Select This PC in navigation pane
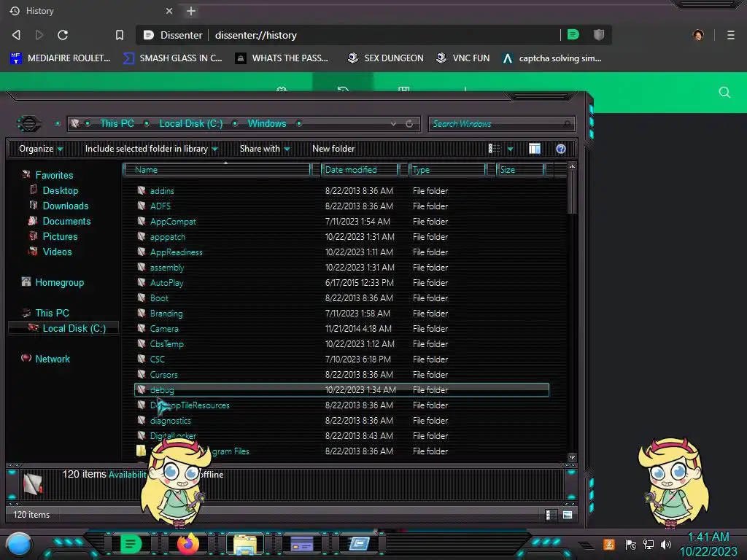 (52, 313)
